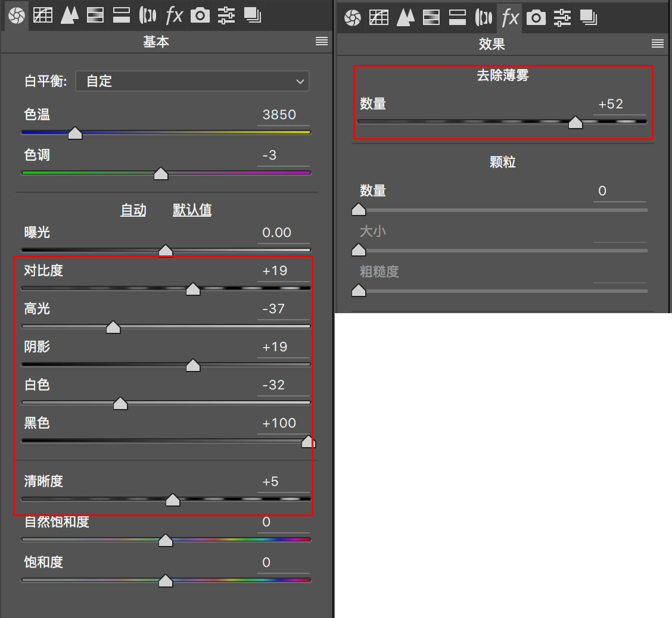This screenshot has height=618, width=672.
Task: Click the 粗糙度 slider handle
Action: (x=359, y=291)
